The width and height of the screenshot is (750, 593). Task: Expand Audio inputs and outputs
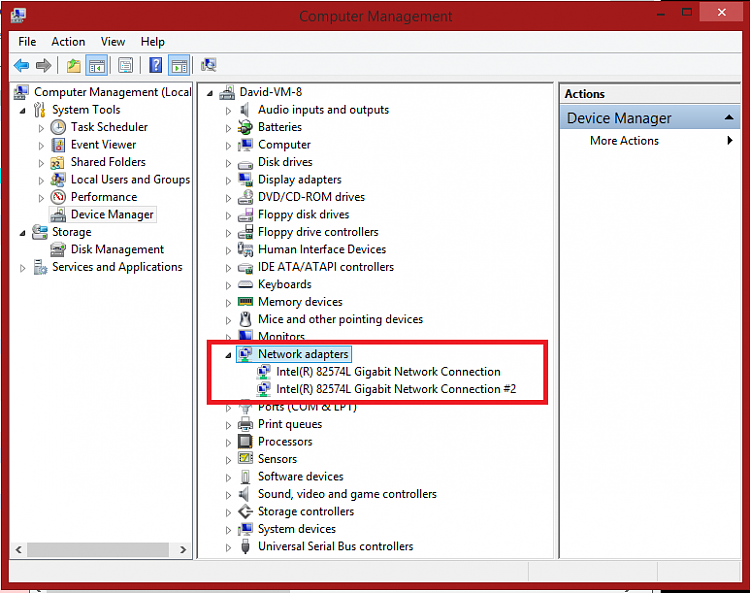coord(228,110)
